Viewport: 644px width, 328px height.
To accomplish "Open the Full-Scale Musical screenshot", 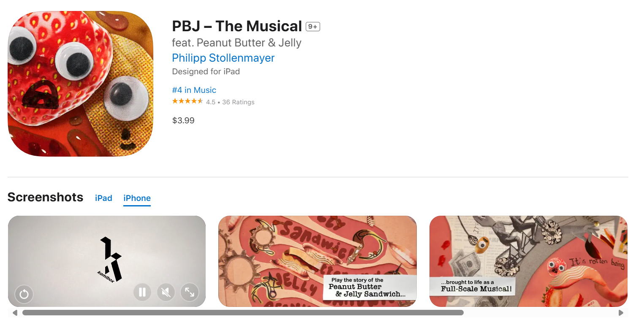I will (528, 261).
